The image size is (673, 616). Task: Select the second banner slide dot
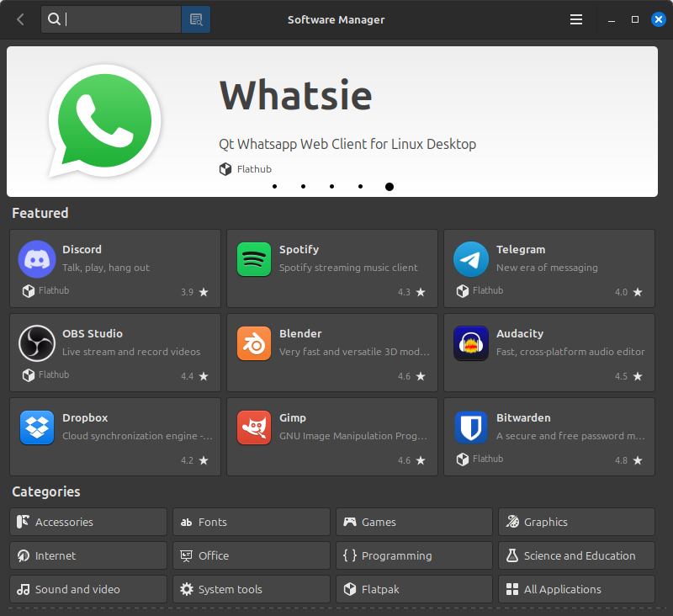point(303,186)
